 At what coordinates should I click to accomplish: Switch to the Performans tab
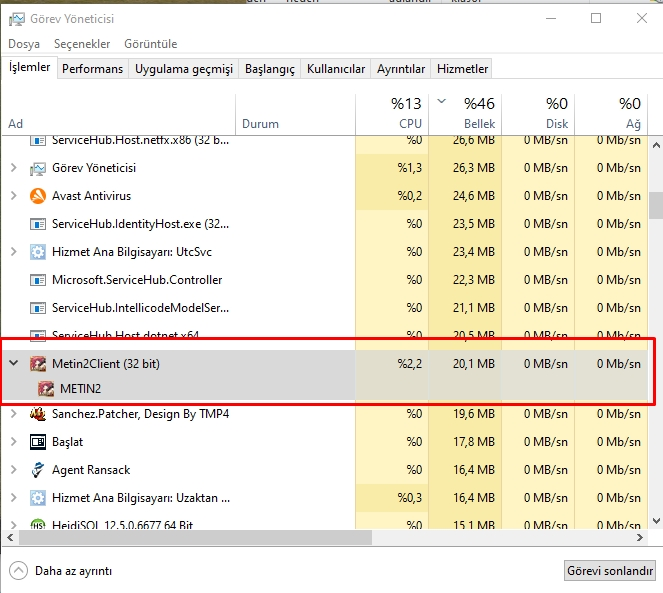pos(93,69)
